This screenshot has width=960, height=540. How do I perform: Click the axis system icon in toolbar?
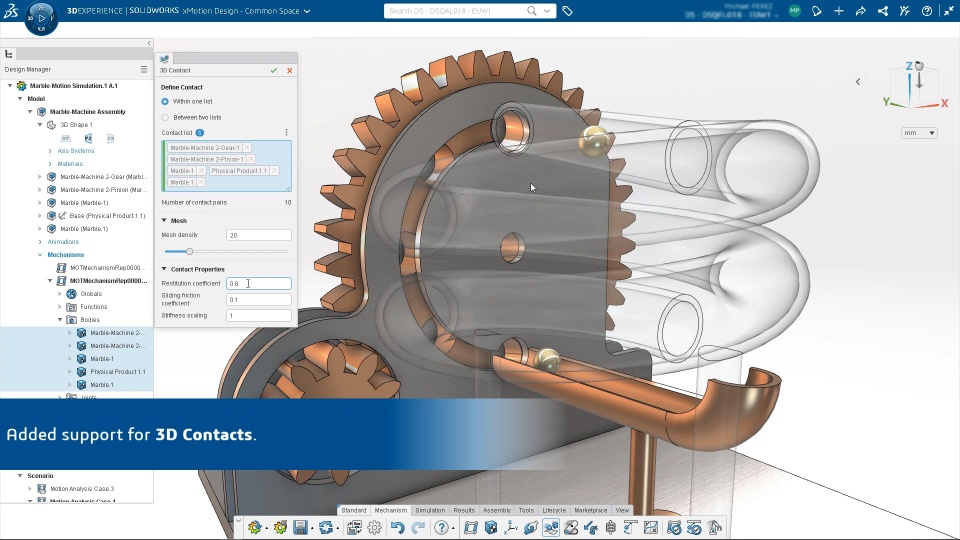[511, 527]
